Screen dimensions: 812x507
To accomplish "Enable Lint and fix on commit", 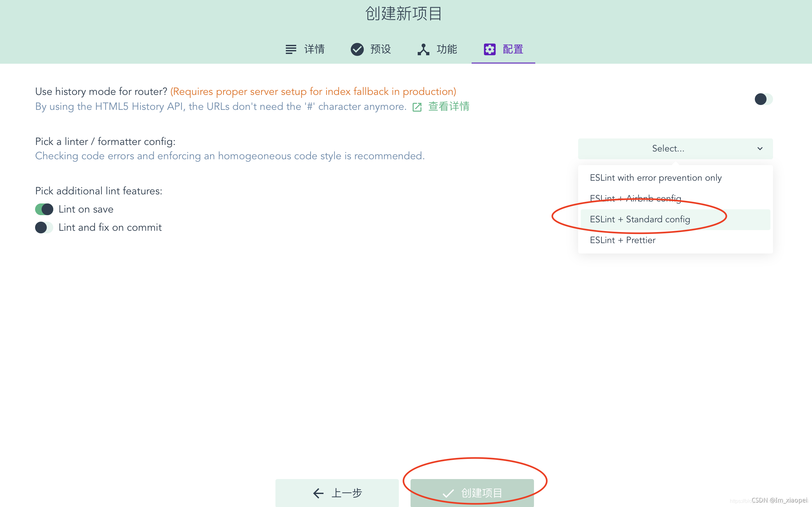I will pos(44,227).
